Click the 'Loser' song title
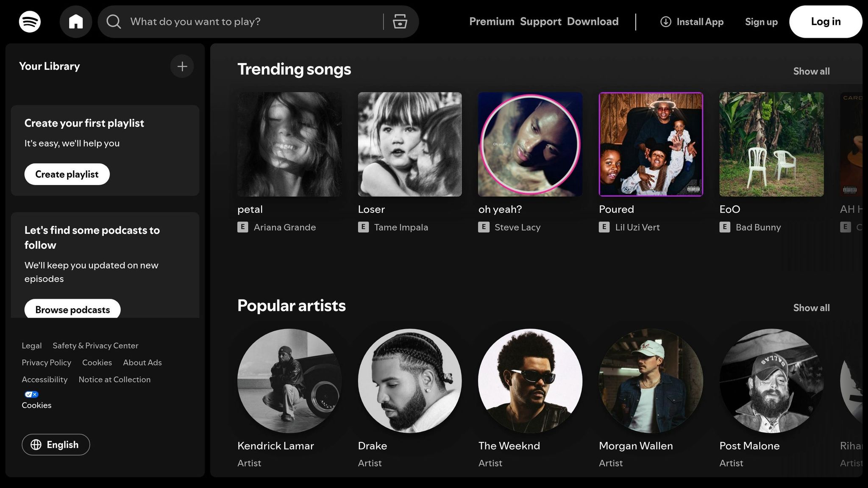868x488 pixels. click(x=371, y=209)
